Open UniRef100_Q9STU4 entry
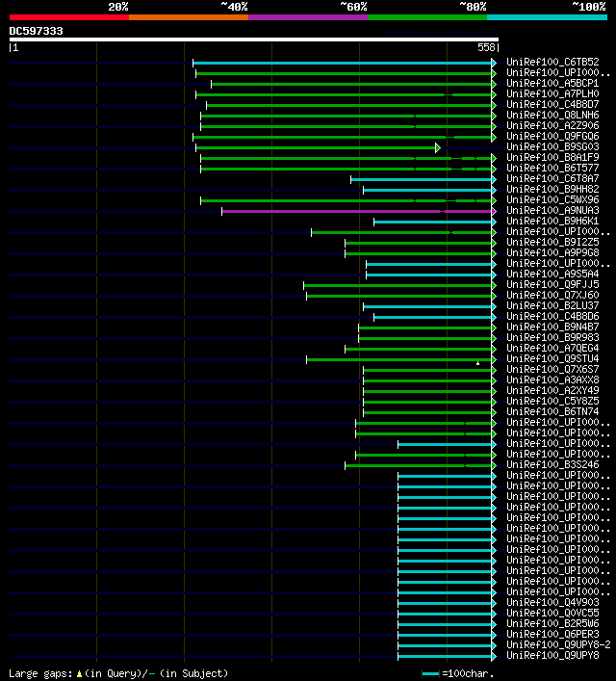 pyautogui.click(x=552, y=358)
